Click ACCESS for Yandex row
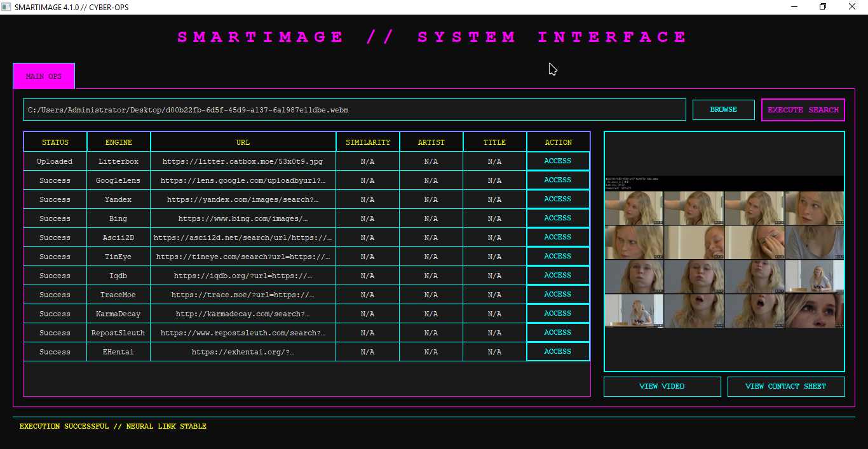The height and width of the screenshot is (449, 868). pyautogui.click(x=558, y=199)
